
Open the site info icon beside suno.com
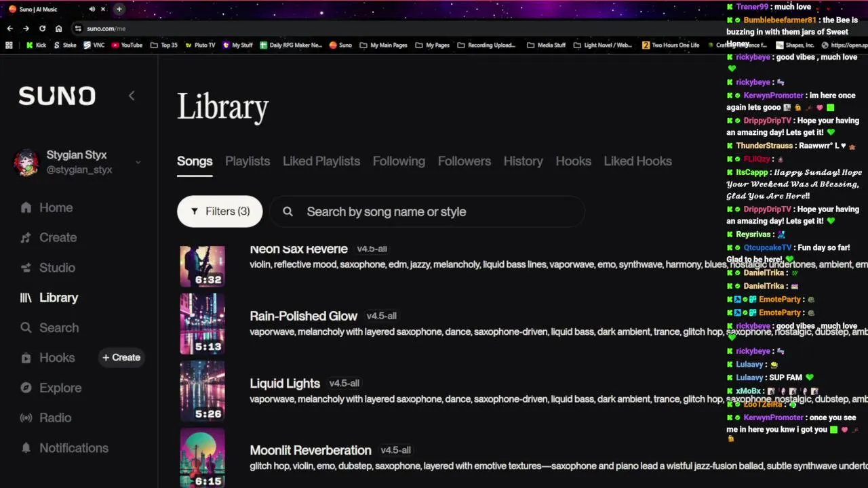pyautogui.click(x=78, y=28)
